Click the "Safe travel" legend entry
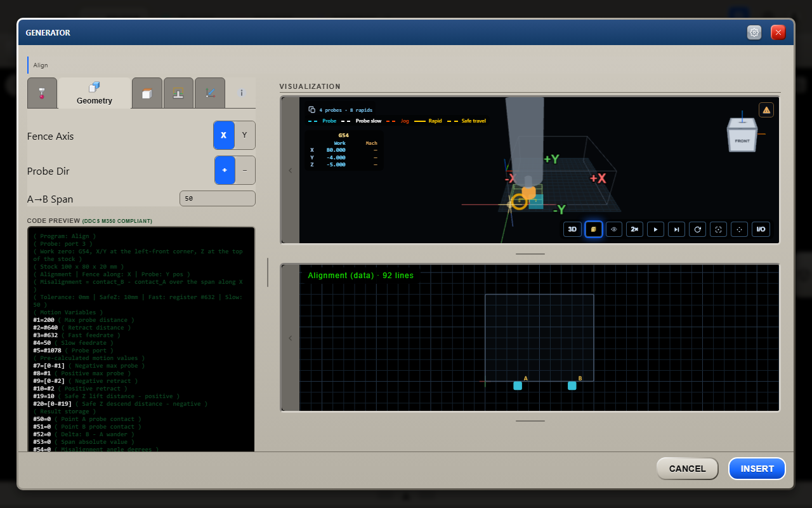This screenshot has height=508, width=812. tap(468, 121)
